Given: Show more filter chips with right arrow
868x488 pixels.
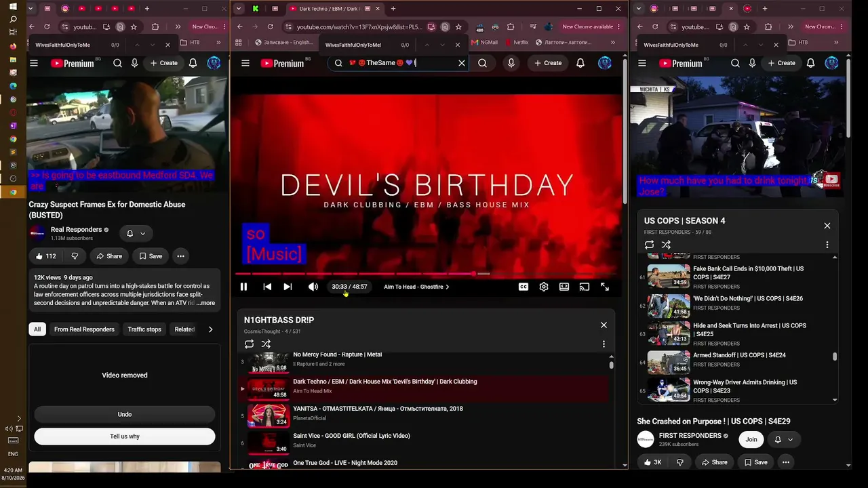Looking at the screenshot, I should 210,329.
